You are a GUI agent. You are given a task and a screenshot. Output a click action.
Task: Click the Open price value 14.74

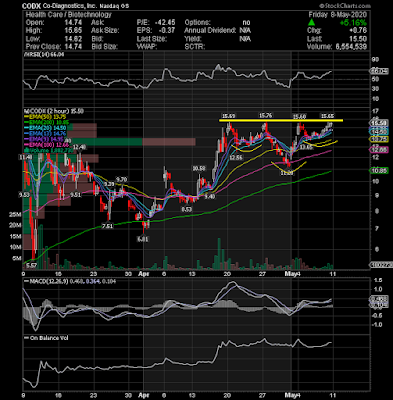tap(73, 23)
